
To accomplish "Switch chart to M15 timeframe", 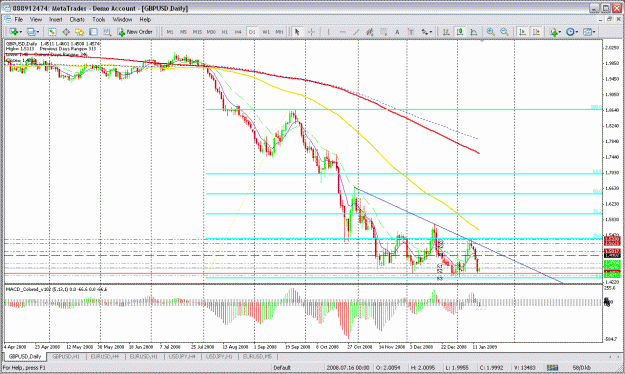I will coord(197,32).
